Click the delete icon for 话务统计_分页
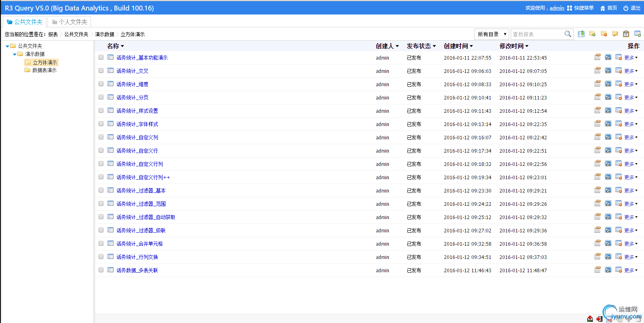This screenshot has width=644, height=323. [619, 97]
